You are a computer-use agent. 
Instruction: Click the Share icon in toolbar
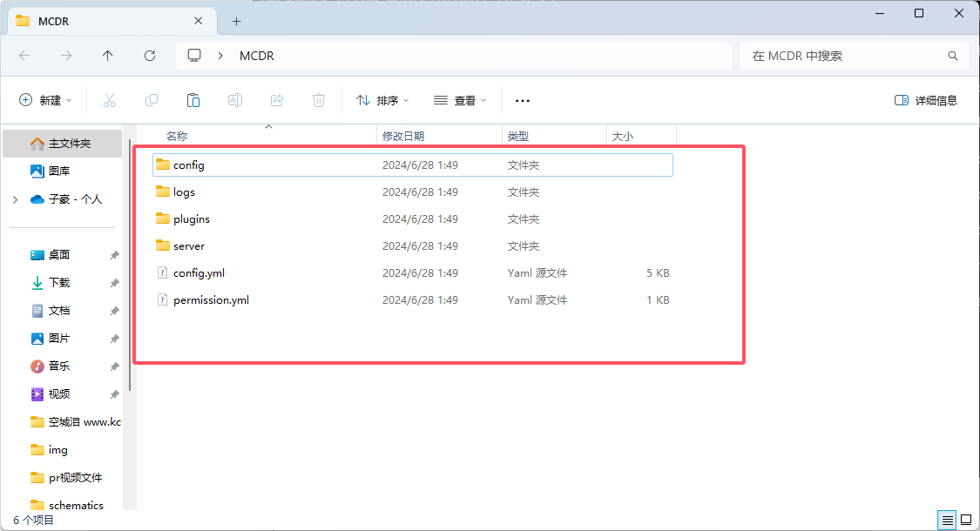tap(277, 100)
